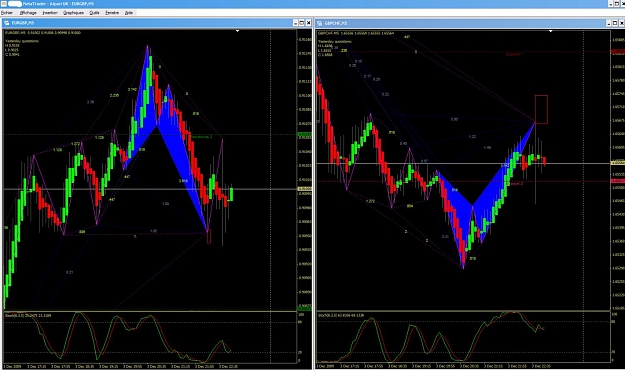Viewport: 625px width, 370px height.
Task: Restore the main MetaTrader window
Action: coord(617,4)
